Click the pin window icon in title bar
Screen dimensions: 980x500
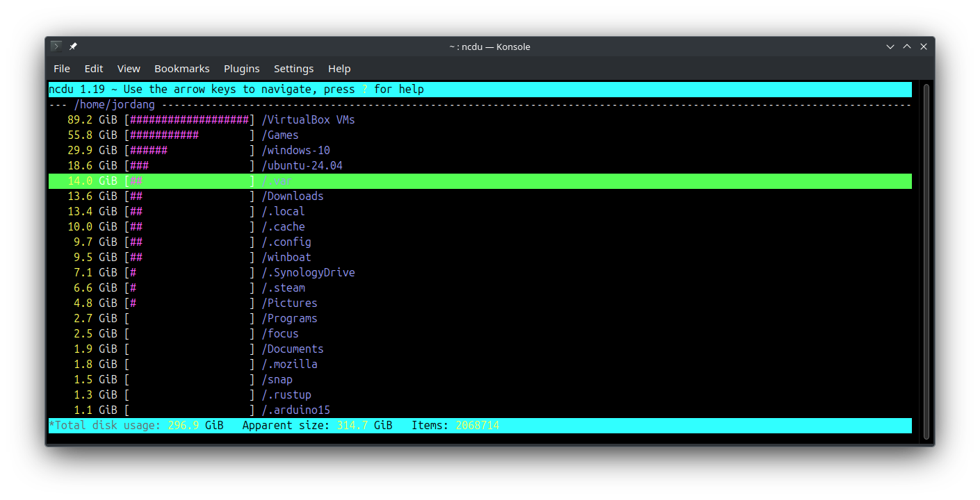tap(73, 47)
